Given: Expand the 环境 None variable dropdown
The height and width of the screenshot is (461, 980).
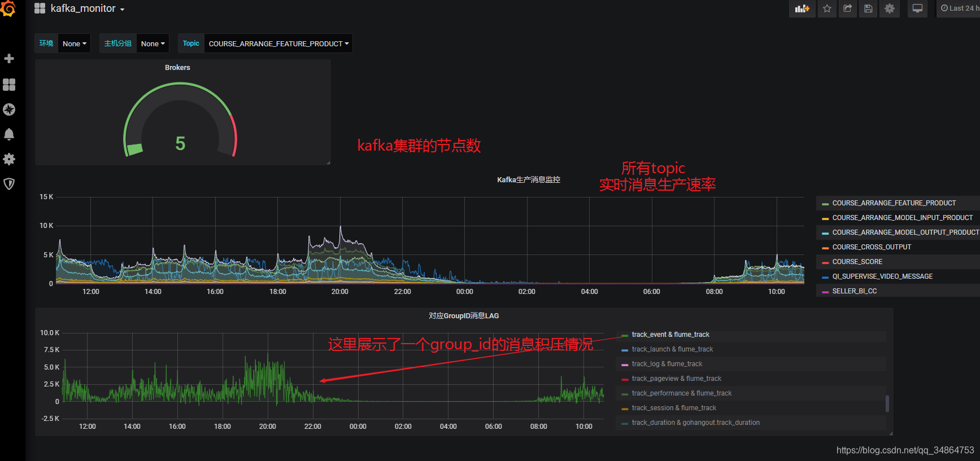Looking at the screenshot, I should coord(75,43).
